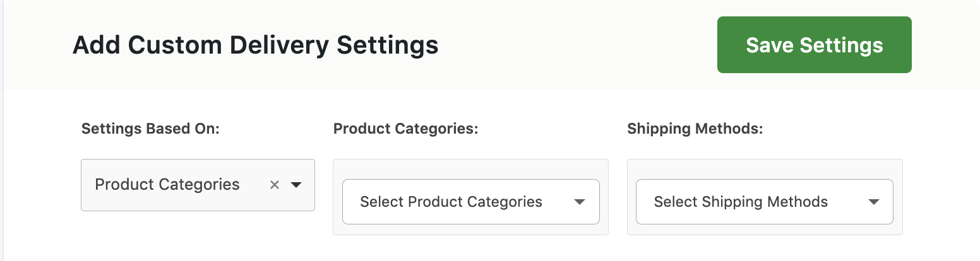
Task: Click the Save Settings button
Action: (814, 45)
